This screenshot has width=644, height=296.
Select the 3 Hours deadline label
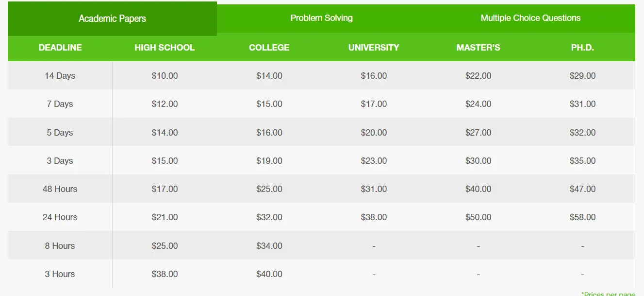pyautogui.click(x=60, y=274)
